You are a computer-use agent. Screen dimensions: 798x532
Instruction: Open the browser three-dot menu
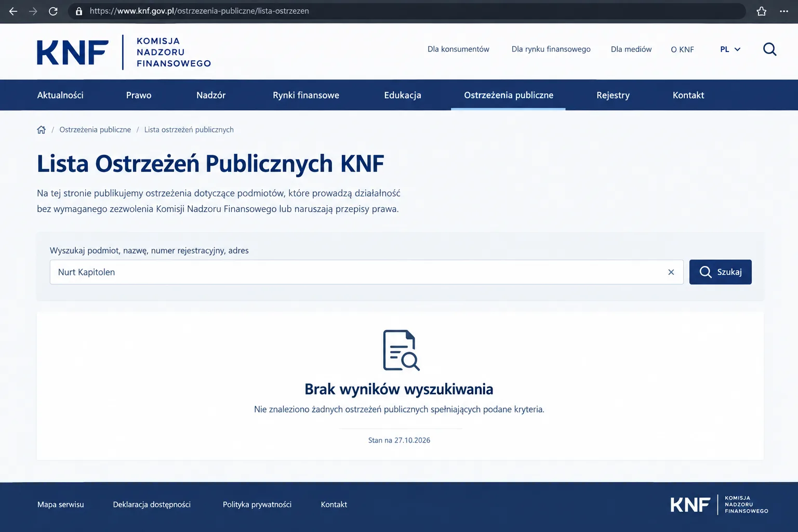tap(784, 11)
